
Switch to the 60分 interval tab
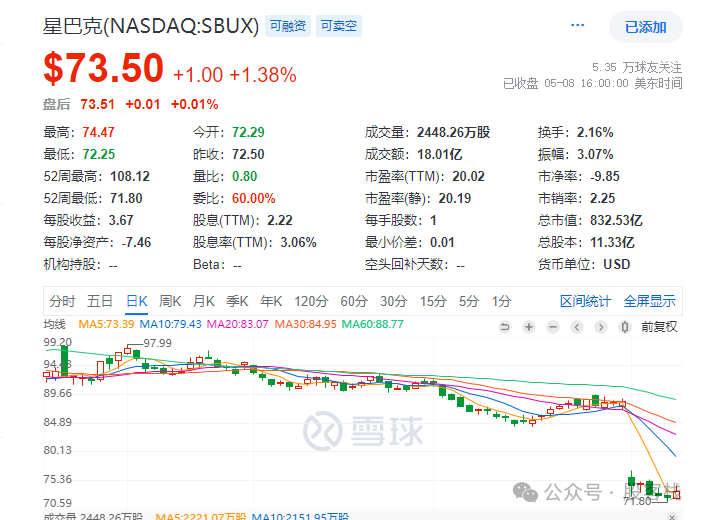354,301
